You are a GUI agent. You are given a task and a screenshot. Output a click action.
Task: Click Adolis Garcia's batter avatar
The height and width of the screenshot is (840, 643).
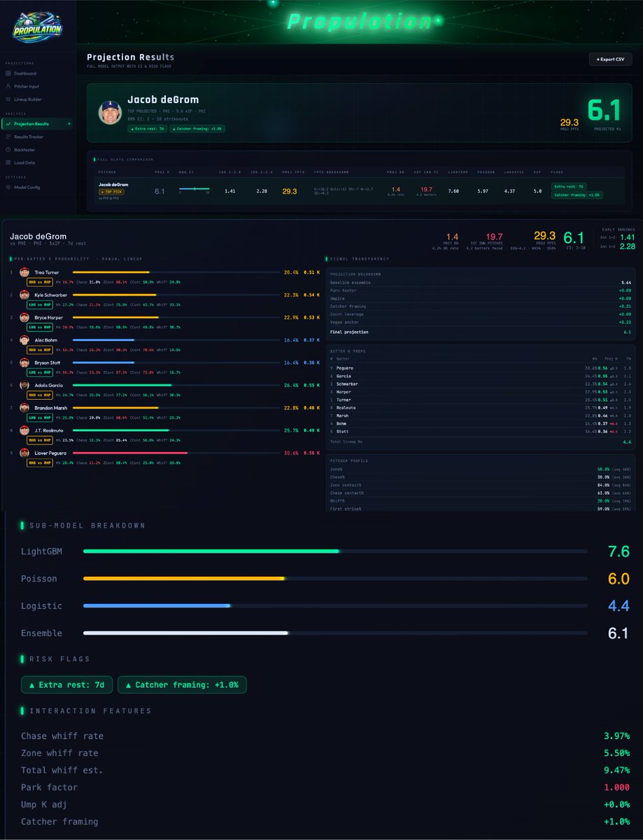click(24, 385)
